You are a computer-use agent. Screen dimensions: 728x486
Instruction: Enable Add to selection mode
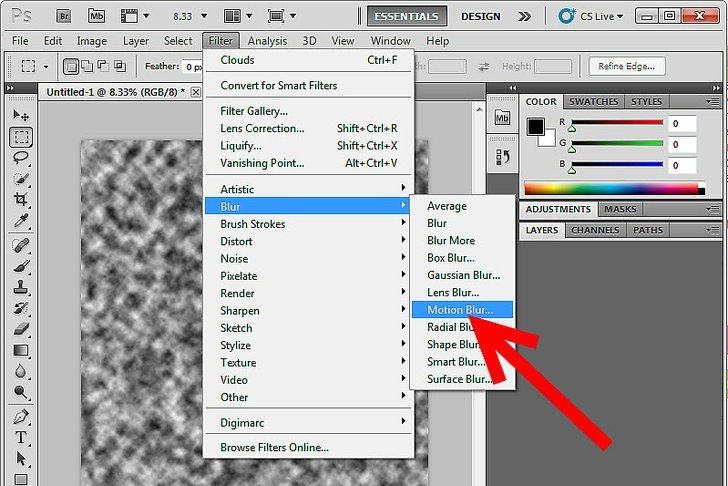click(x=89, y=67)
